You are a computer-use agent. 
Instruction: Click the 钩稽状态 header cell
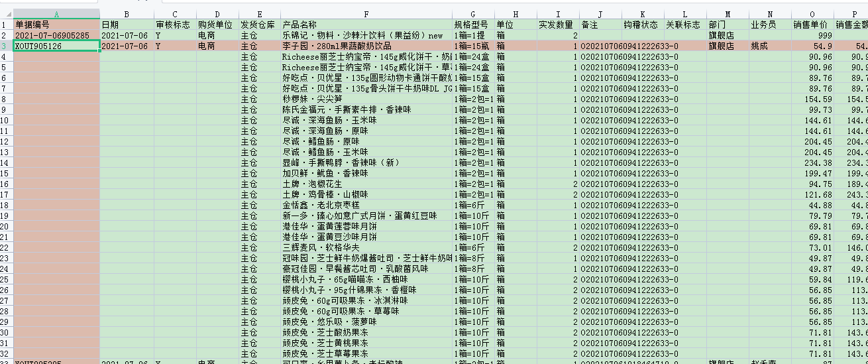[x=643, y=25]
